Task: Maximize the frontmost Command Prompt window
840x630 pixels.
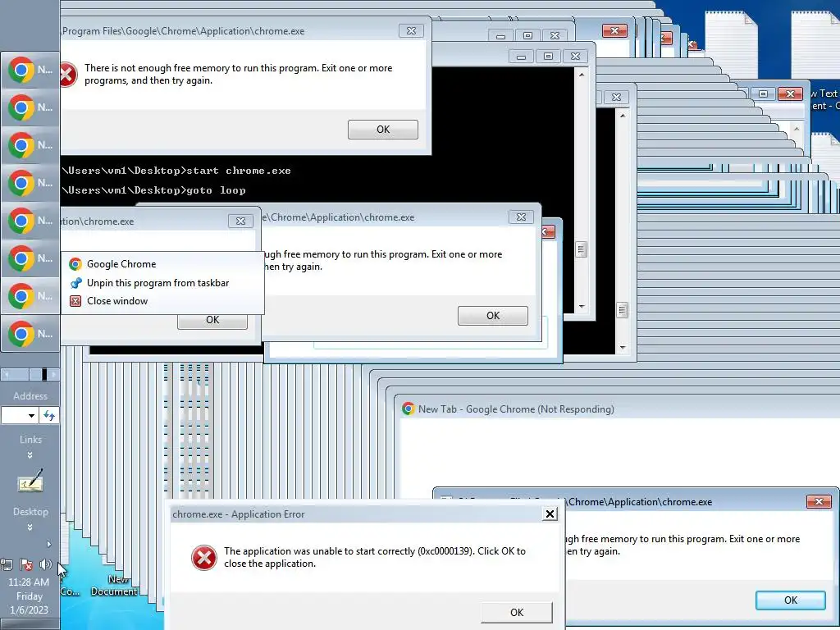Action: coord(548,57)
